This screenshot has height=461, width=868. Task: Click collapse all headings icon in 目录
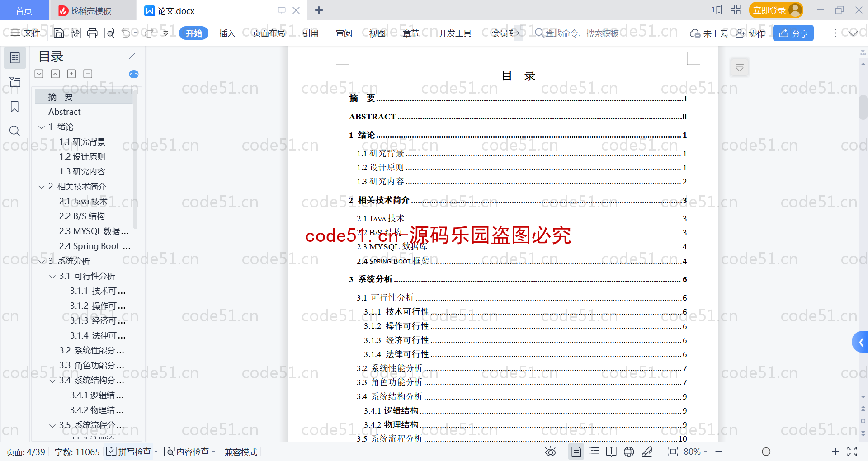coord(55,74)
